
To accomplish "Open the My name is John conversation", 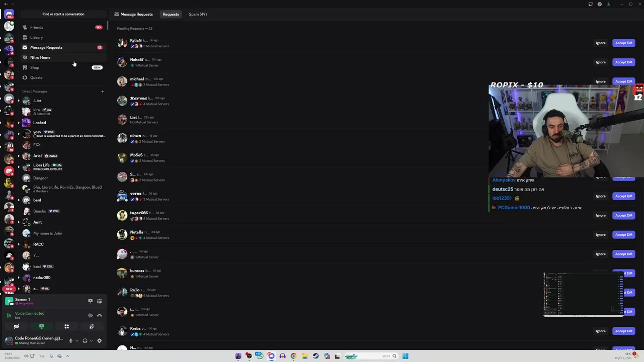I will pos(63,233).
